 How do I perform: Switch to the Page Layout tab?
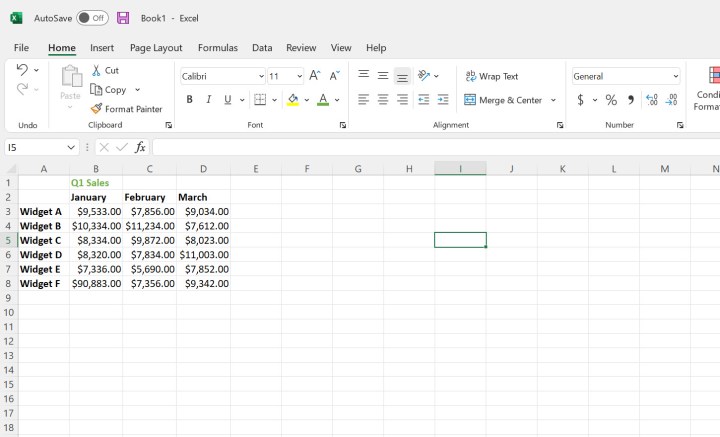click(x=156, y=48)
